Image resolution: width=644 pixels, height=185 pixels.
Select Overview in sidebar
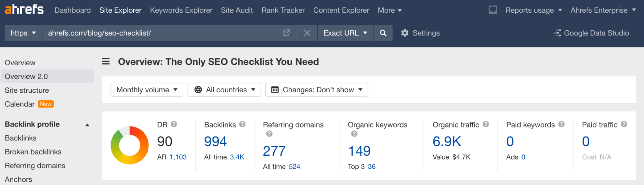(x=20, y=63)
